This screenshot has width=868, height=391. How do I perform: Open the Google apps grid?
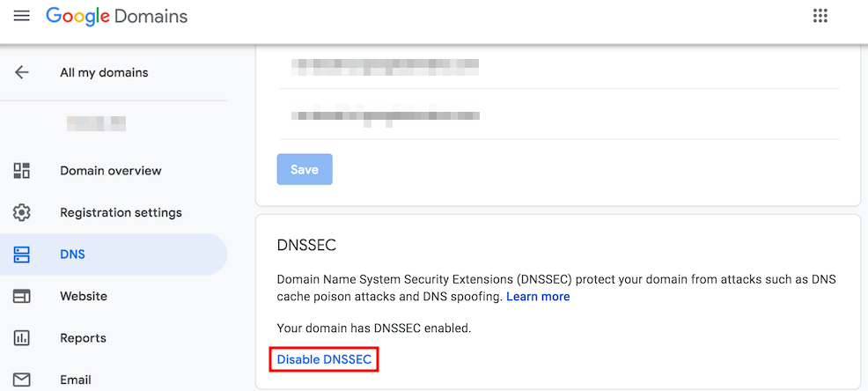tap(820, 16)
